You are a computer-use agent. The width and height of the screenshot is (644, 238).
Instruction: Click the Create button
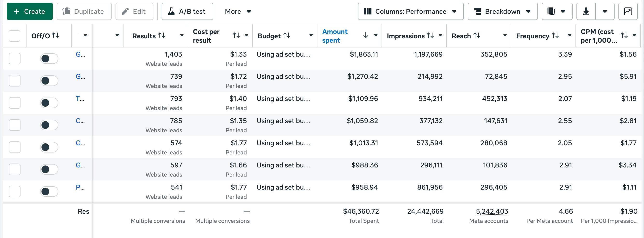pos(29,12)
